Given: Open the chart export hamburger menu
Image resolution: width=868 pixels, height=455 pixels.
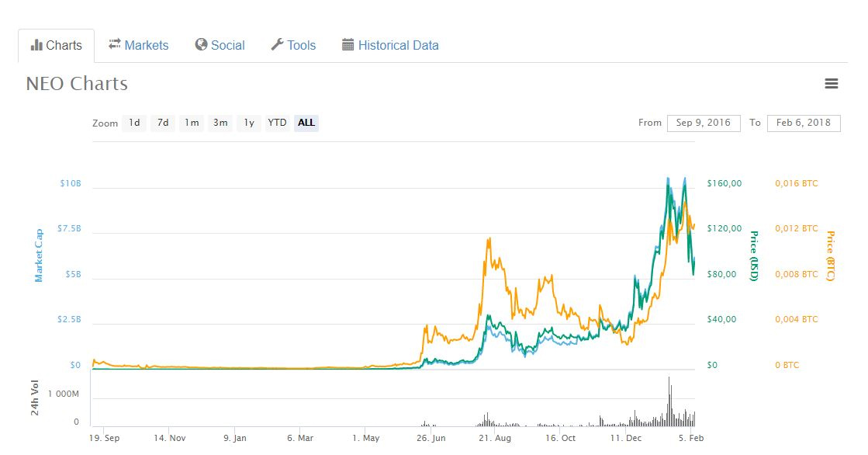Looking at the screenshot, I should [832, 83].
